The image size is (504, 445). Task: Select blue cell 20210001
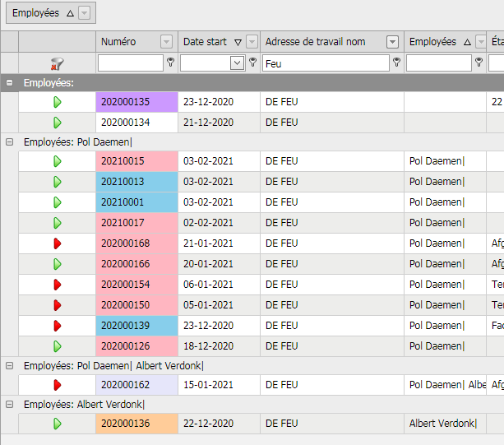click(137, 202)
